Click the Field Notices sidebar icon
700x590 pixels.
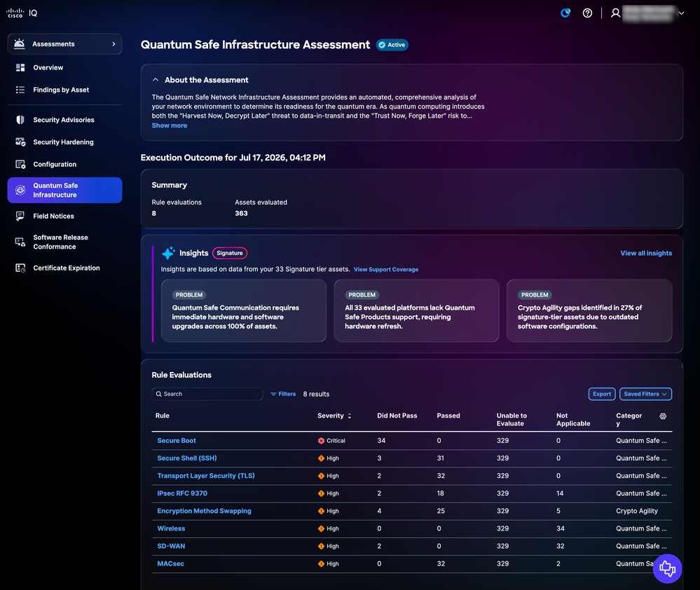click(20, 216)
